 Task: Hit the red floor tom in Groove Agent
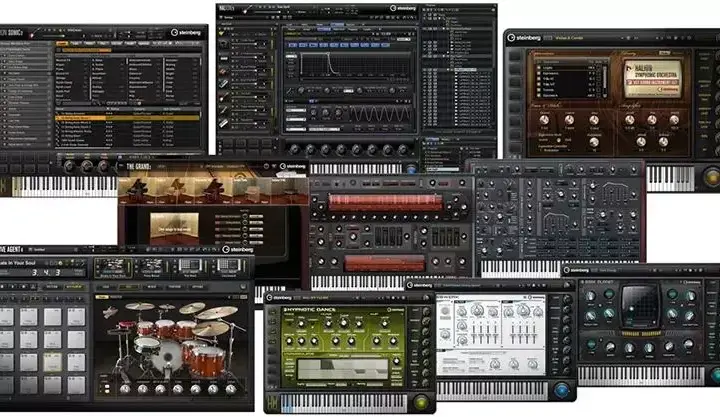point(208,360)
